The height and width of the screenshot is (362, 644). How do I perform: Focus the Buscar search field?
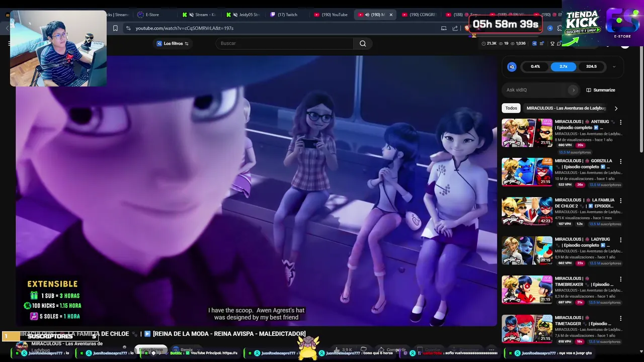point(285,43)
